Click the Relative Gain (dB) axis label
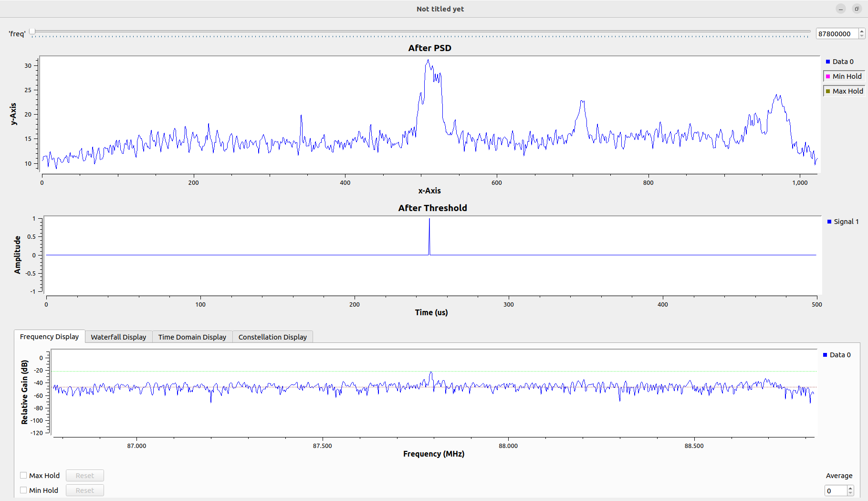 pos(25,392)
